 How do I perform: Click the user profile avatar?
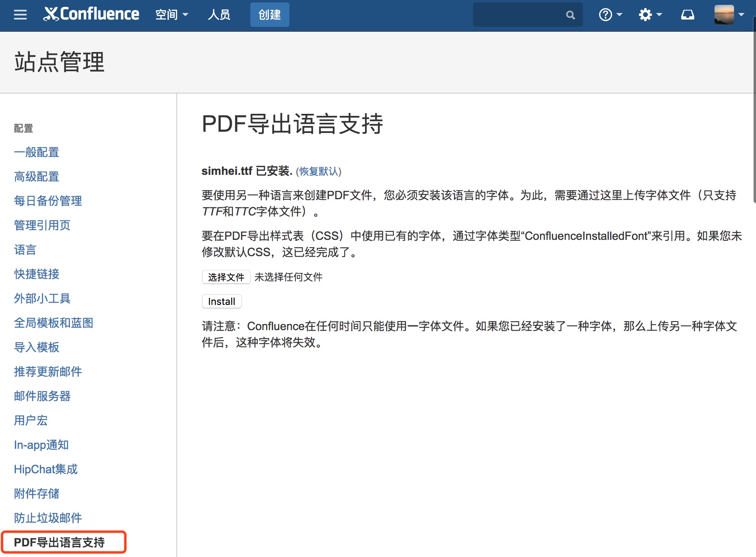click(x=724, y=15)
